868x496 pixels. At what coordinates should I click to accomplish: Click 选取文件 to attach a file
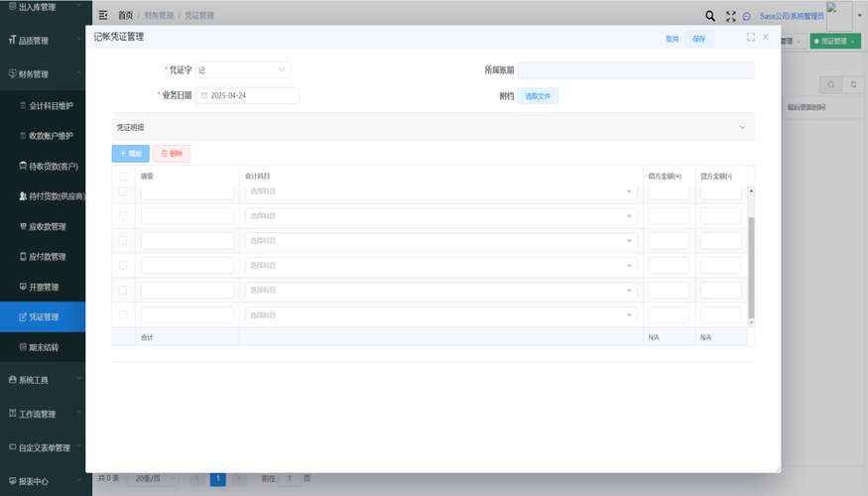coord(538,96)
